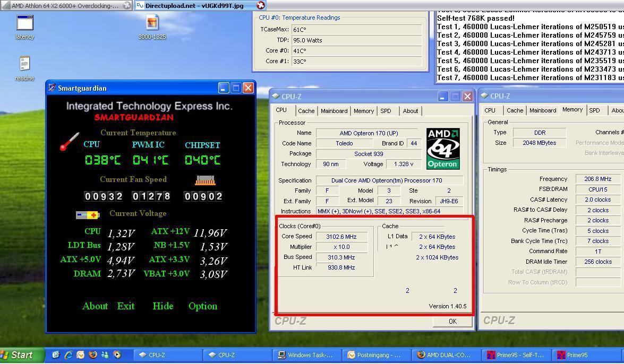Viewport: 624px width, 364px height.
Task: Click About in Smartguardian
Action: coord(95,306)
